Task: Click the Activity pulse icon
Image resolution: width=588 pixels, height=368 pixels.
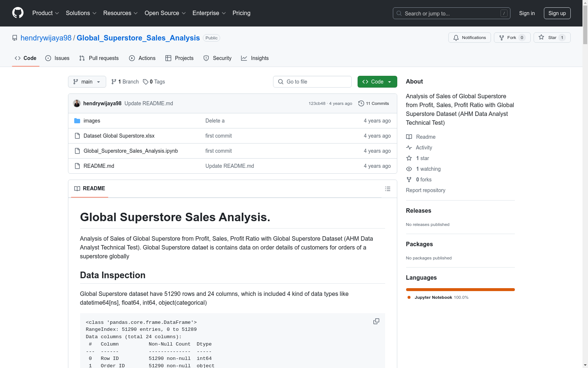Action: coord(409,148)
